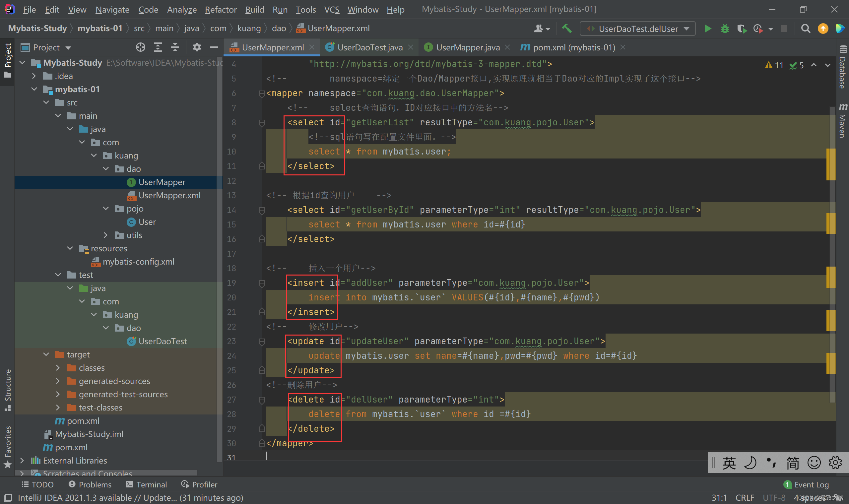
Task: Open the Event Log
Action: click(806, 485)
